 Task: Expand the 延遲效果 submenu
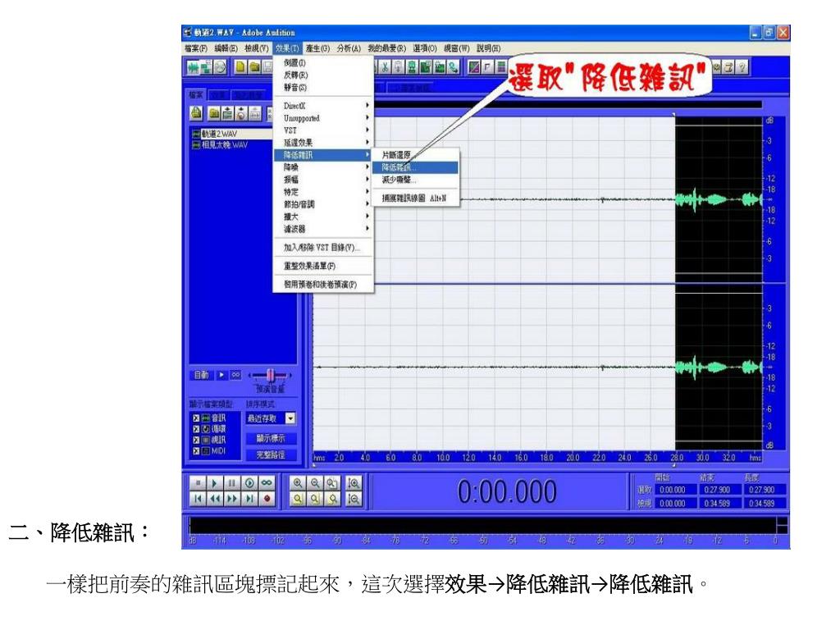323,143
